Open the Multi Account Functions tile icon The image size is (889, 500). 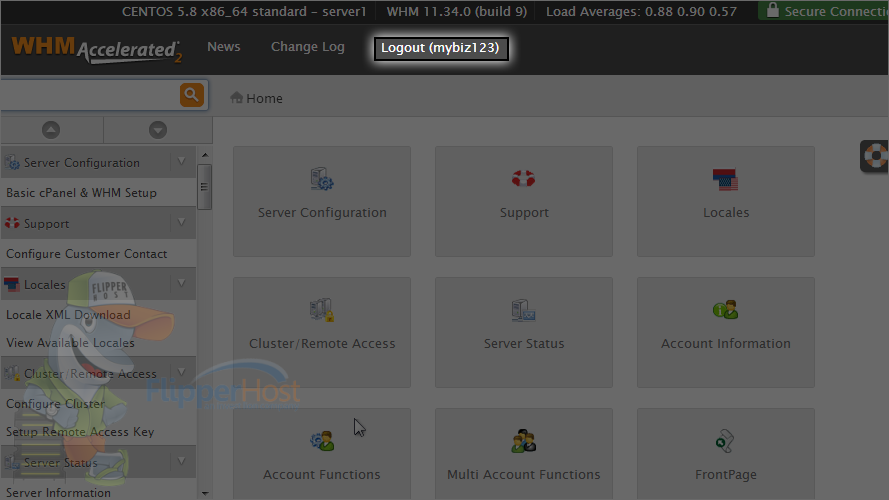[x=523, y=441]
